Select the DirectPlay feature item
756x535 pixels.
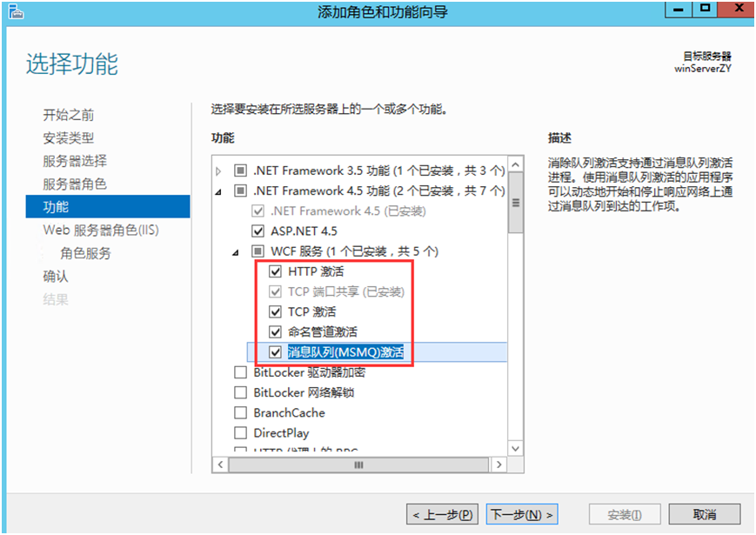pos(282,433)
